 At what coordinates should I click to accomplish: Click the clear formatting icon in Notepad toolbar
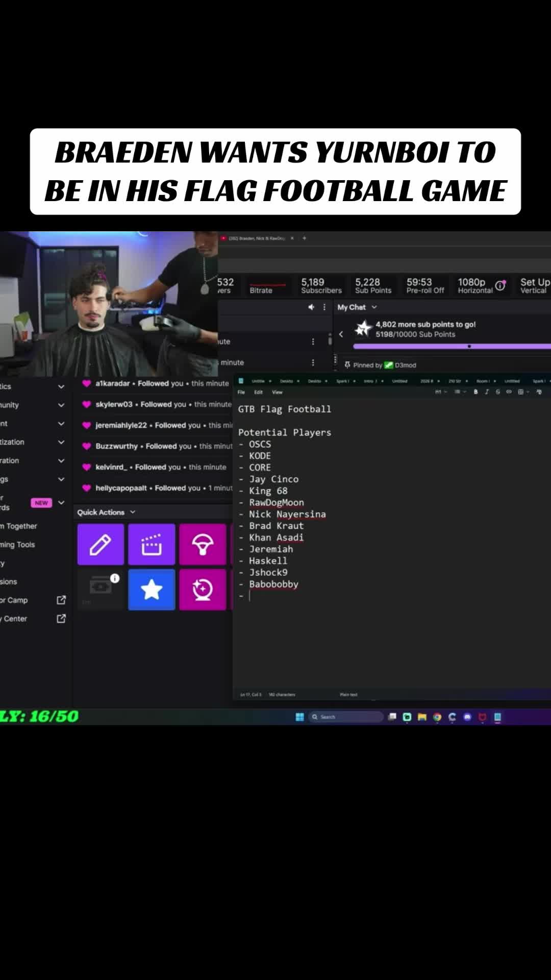coord(539,391)
